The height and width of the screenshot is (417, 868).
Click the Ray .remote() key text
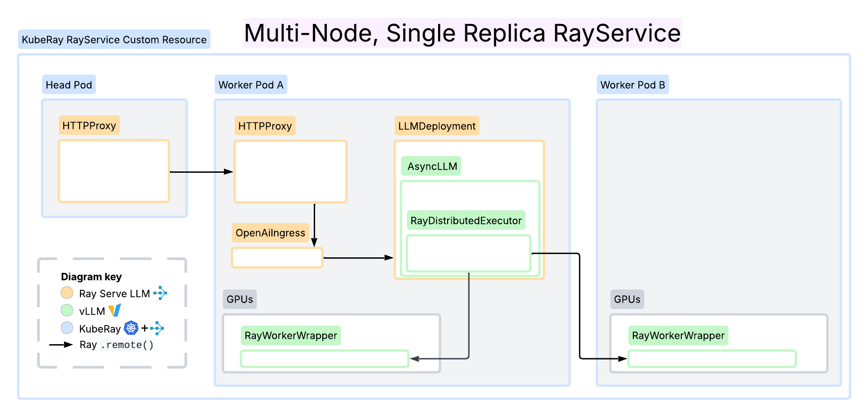coord(117,345)
